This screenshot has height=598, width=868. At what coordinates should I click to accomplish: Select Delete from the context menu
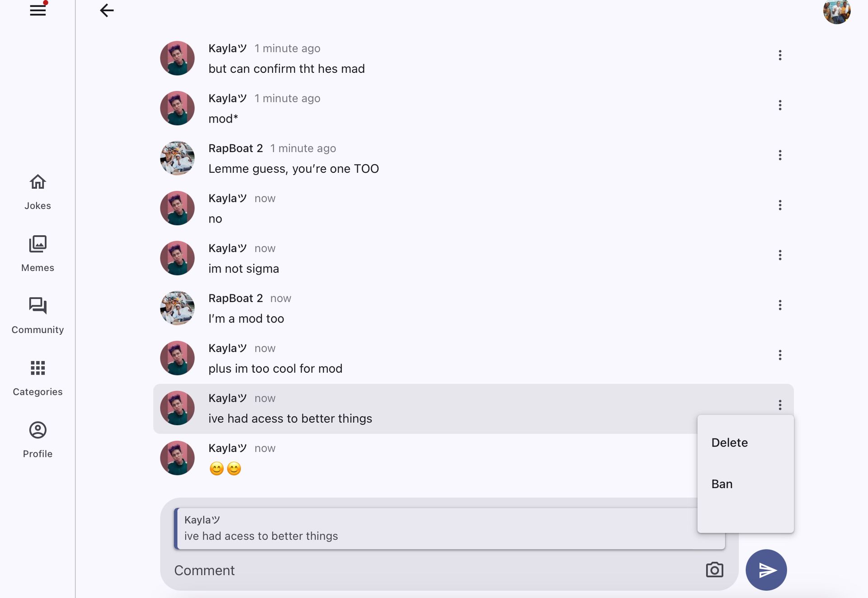tap(729, 442)
